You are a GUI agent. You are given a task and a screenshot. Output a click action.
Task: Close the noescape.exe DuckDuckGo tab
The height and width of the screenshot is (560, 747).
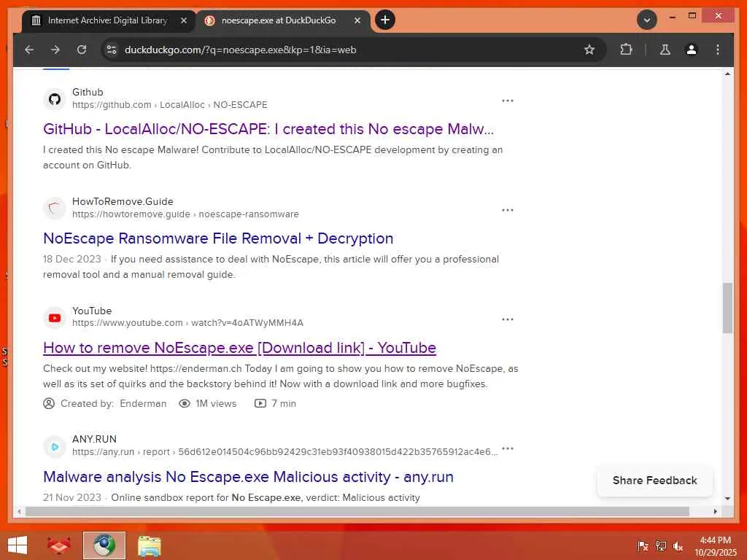357,20
